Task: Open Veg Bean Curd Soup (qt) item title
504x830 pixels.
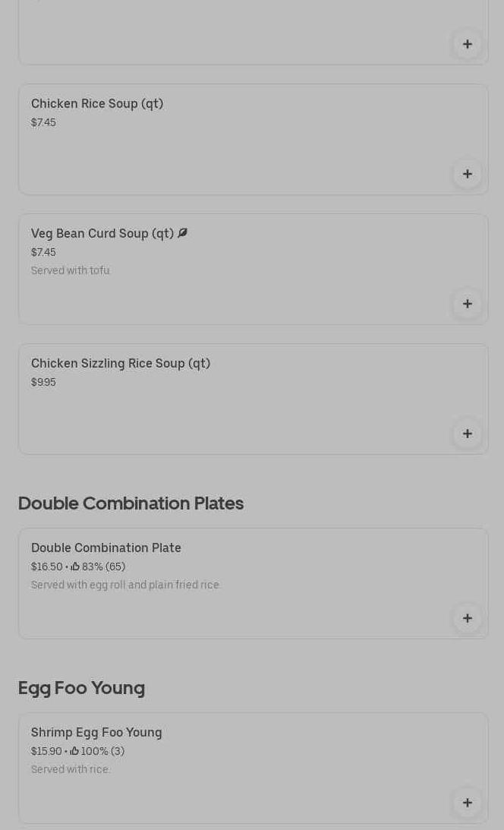Action: 102,233
